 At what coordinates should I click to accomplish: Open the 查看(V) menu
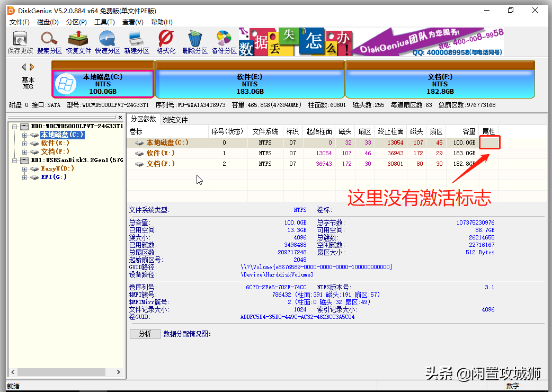pos(133,22)
